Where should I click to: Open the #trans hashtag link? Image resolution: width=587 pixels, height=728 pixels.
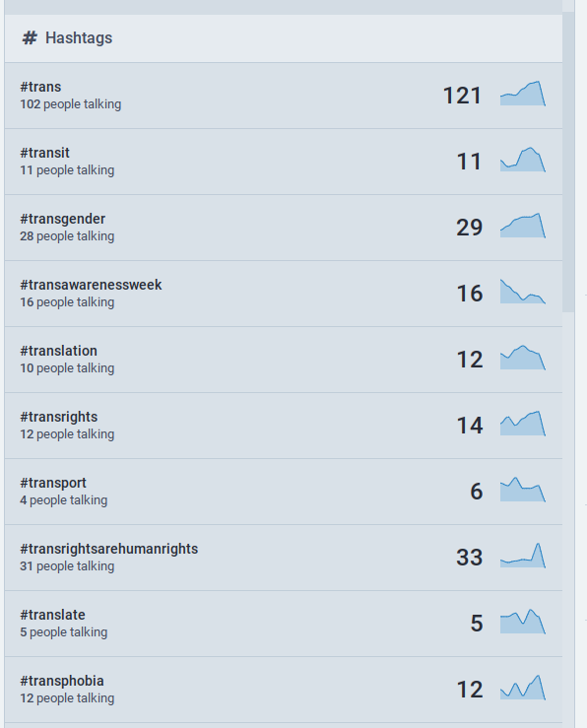click(40, 87)
